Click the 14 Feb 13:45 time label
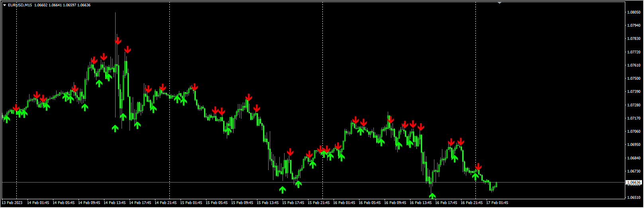The width and height of the screenshot is (644, 208). coord(115,203)
